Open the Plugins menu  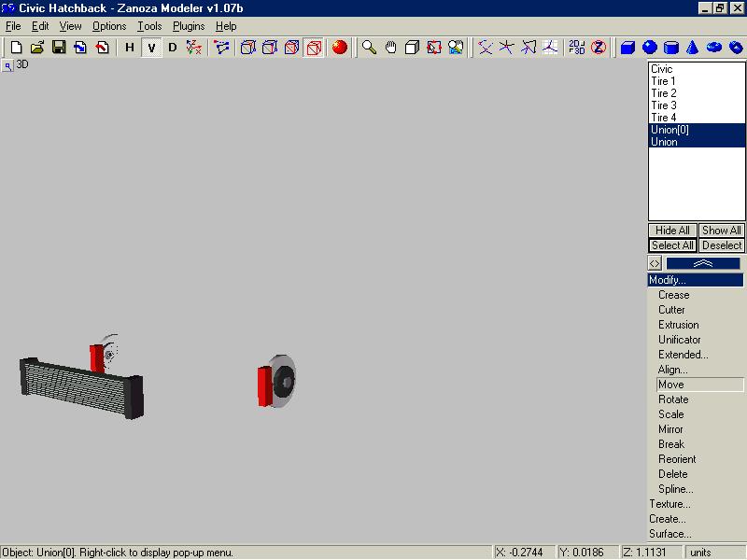(189, 26)
